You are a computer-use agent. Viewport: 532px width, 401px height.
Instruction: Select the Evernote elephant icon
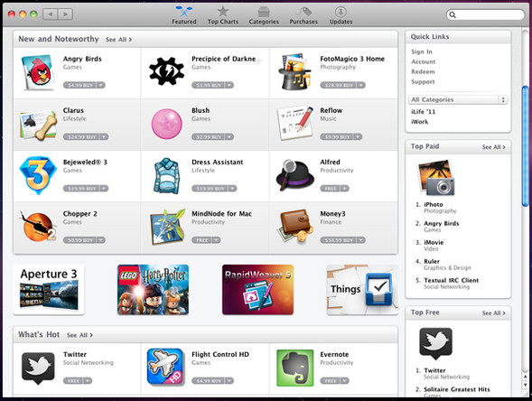[294, 368]
